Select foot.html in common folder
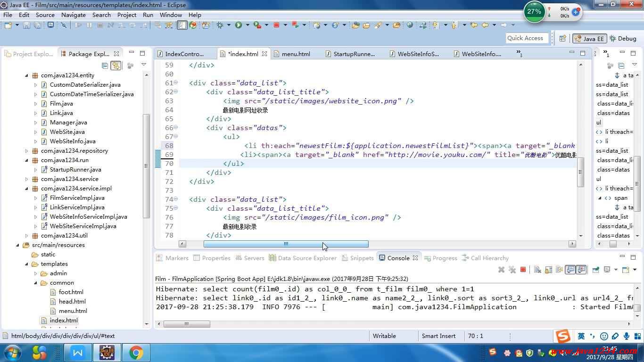 [71, 292]
